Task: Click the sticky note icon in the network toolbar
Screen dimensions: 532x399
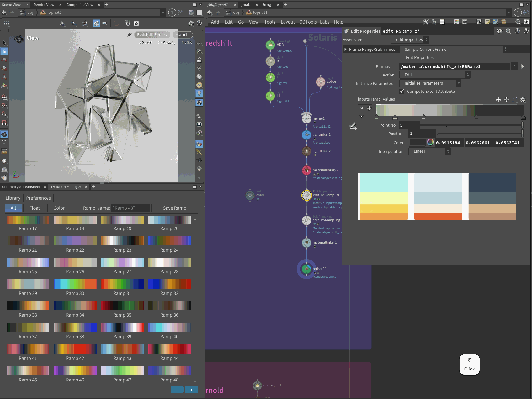Action: 487,22
